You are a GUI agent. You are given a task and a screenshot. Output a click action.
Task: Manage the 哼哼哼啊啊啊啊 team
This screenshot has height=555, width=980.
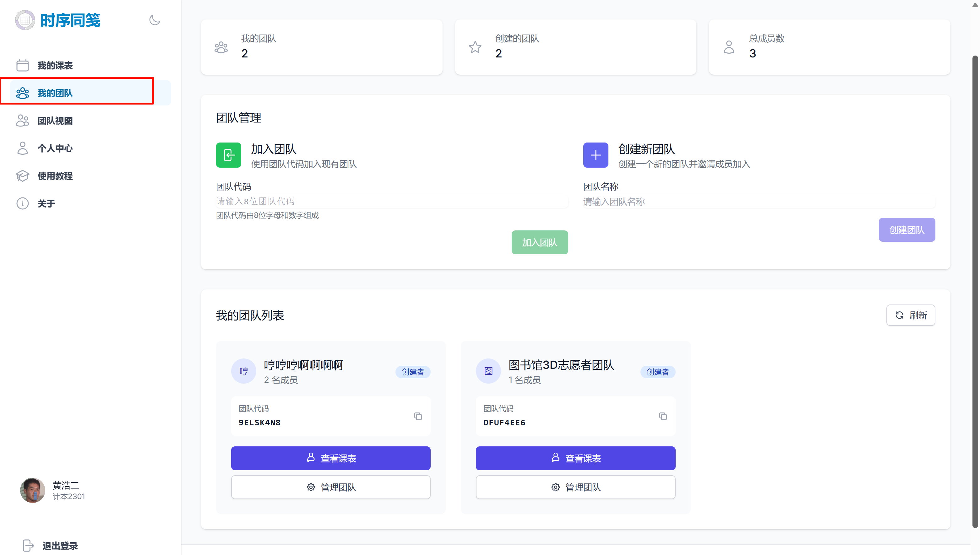(x=331, y=487)
